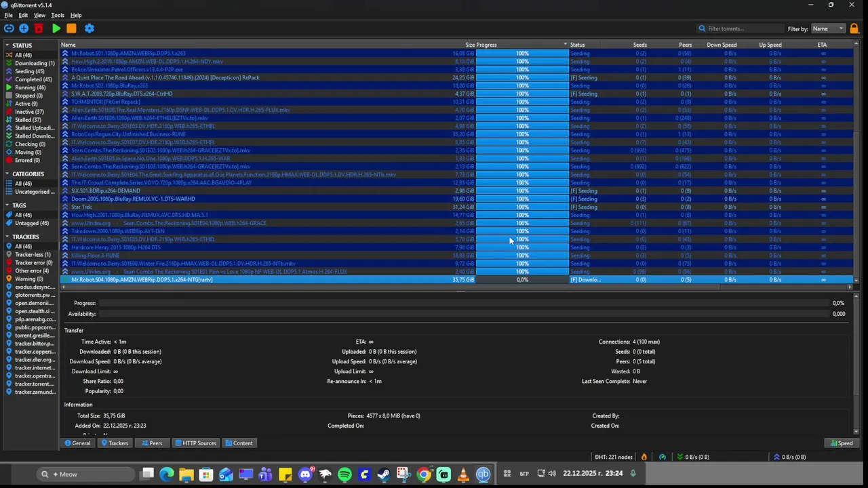Open Microsoft Edge from the taskbar
Image resolution: width=868 pixels, height=488 pixels.
pos(167,474)
